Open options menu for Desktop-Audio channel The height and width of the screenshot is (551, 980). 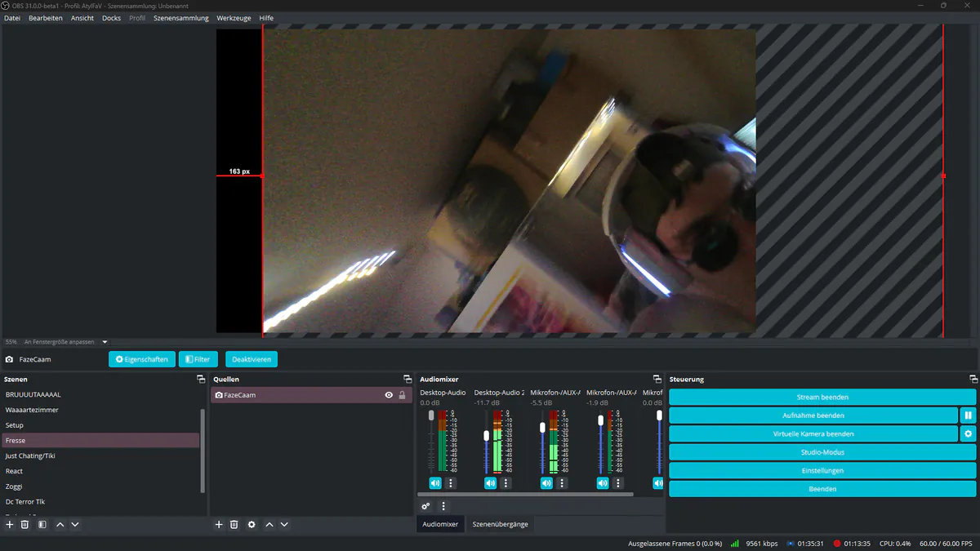click(x=450, y=483)
